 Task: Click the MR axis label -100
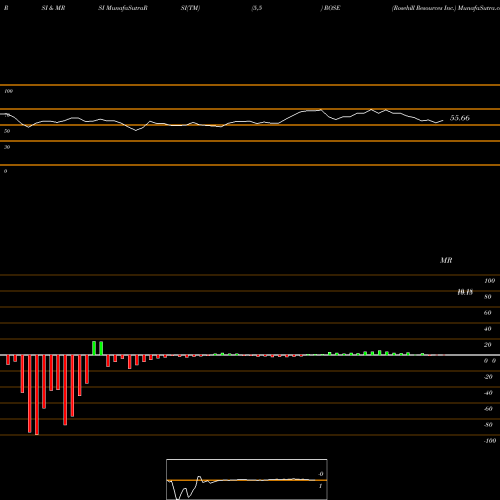pos(490,441)
